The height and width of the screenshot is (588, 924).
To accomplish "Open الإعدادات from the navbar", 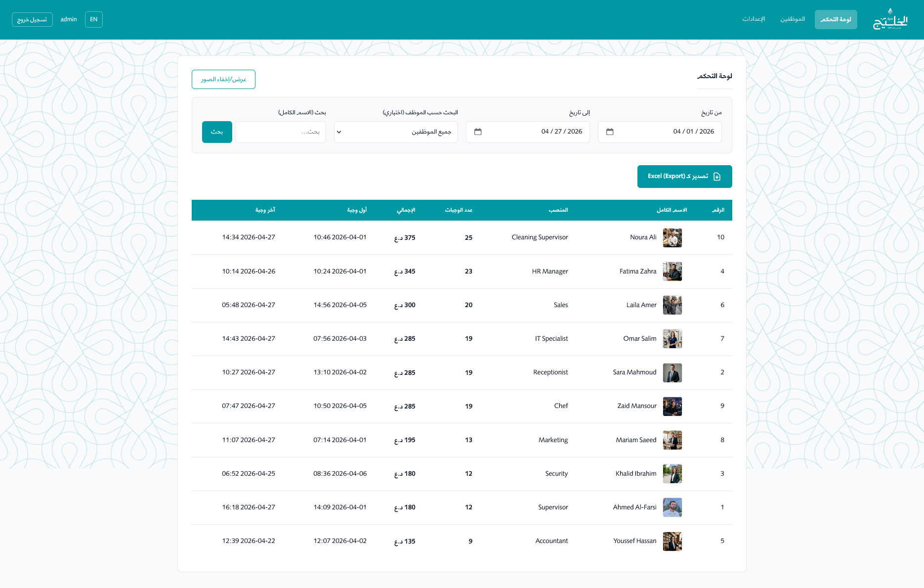I will [753, 19].
